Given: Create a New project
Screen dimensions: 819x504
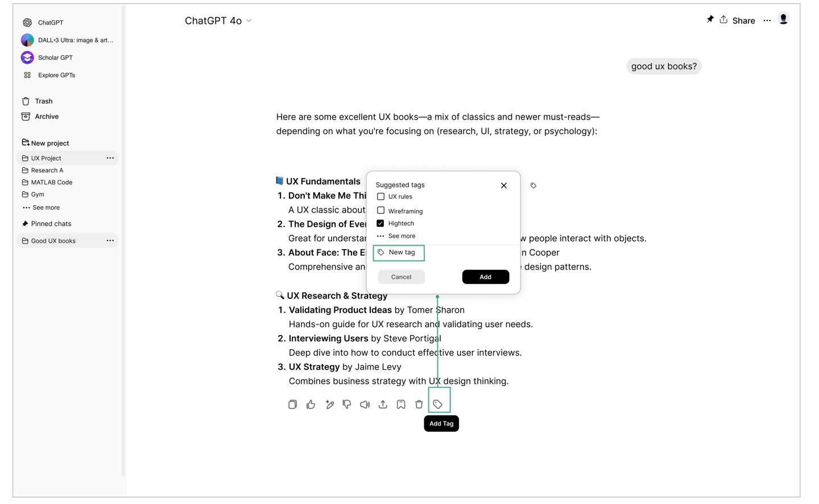Looking at the screenshot, I should pyautogui.click(x=45, y=143).
